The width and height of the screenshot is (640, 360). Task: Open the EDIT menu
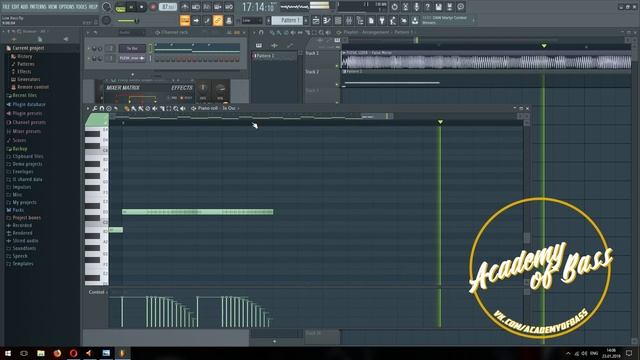pos(15,7)
